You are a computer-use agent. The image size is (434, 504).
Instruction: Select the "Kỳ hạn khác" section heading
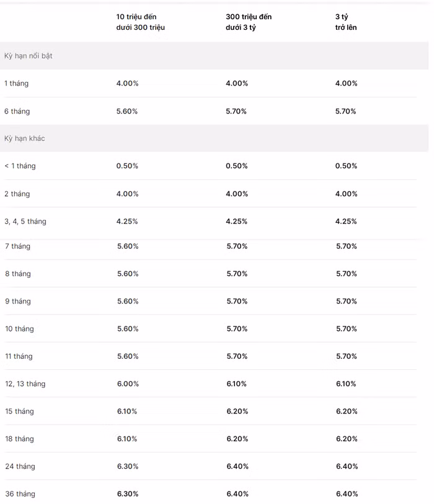point(25,138)
